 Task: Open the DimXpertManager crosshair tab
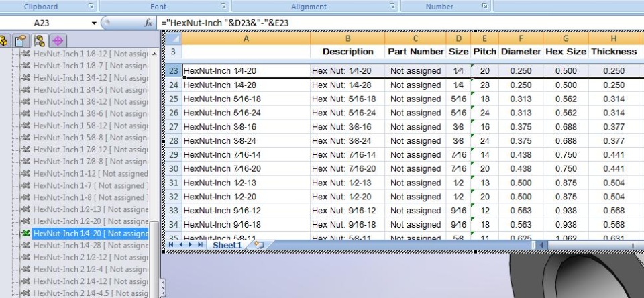pos(58,41)
